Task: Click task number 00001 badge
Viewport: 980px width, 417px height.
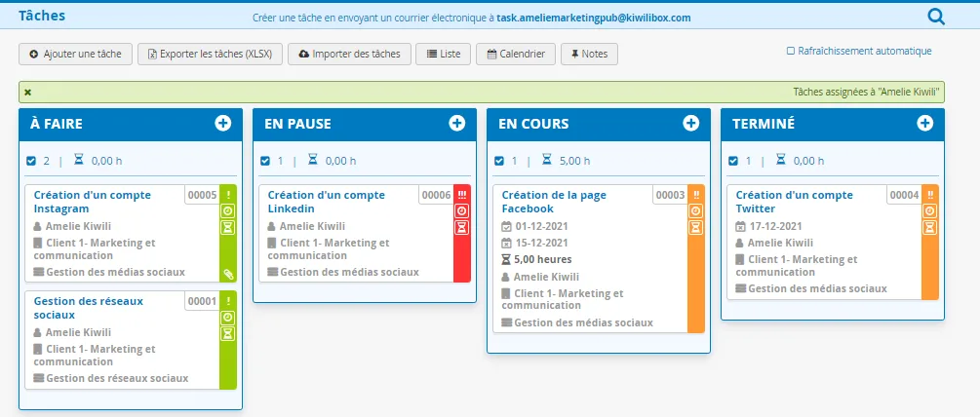Action: coord(202,301)
